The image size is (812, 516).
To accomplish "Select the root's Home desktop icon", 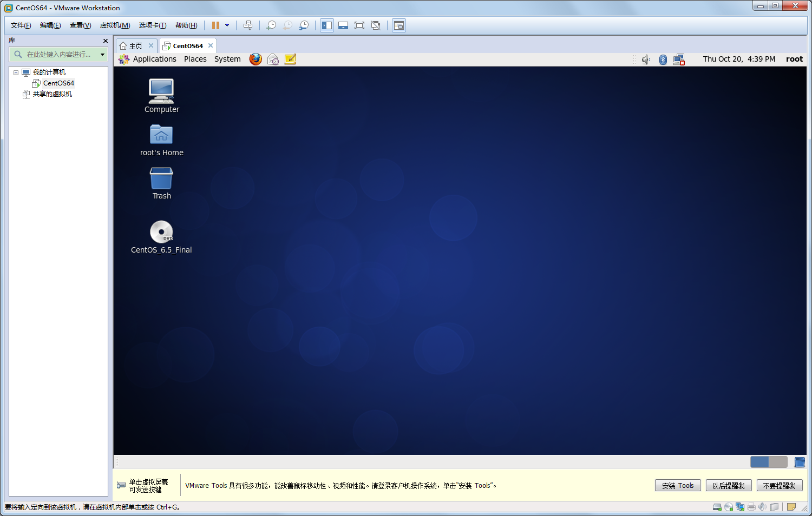I will coord(161,141).
